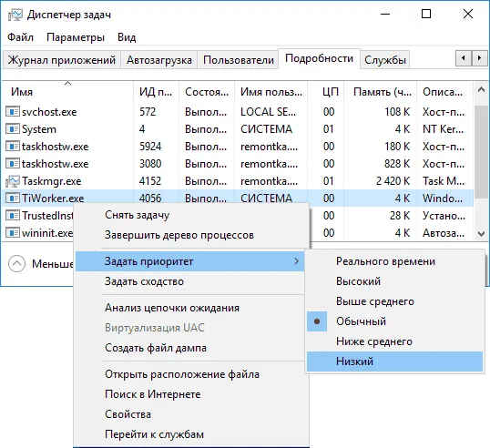
Task: Choose Анализ цепочки ожидания
Action: [191, 308]
